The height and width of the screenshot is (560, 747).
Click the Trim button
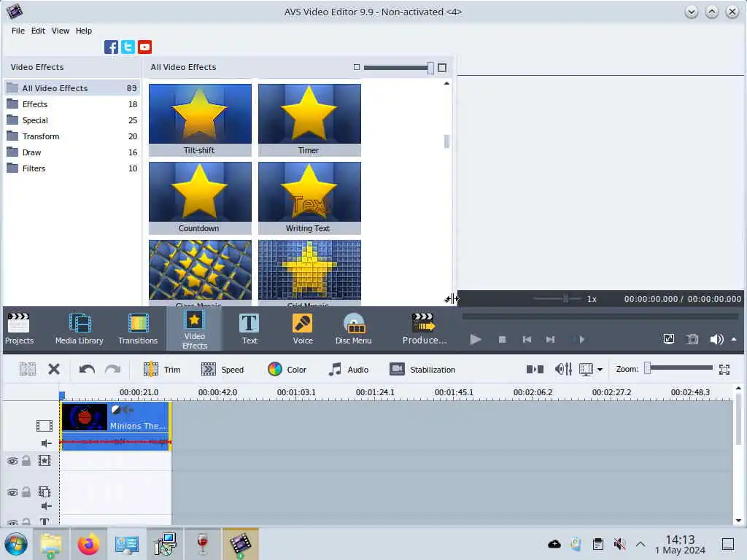[x=162, y=369]
